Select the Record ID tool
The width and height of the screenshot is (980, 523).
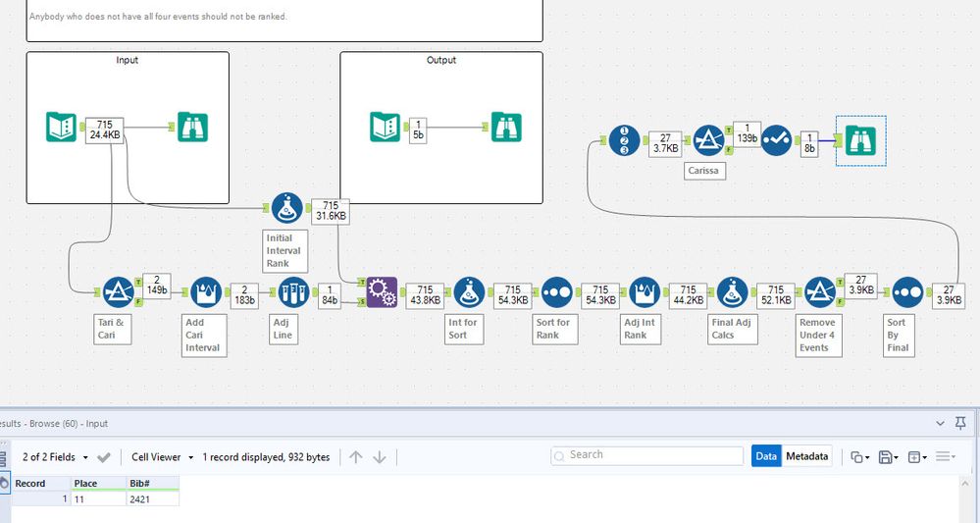tap(624, 140)
